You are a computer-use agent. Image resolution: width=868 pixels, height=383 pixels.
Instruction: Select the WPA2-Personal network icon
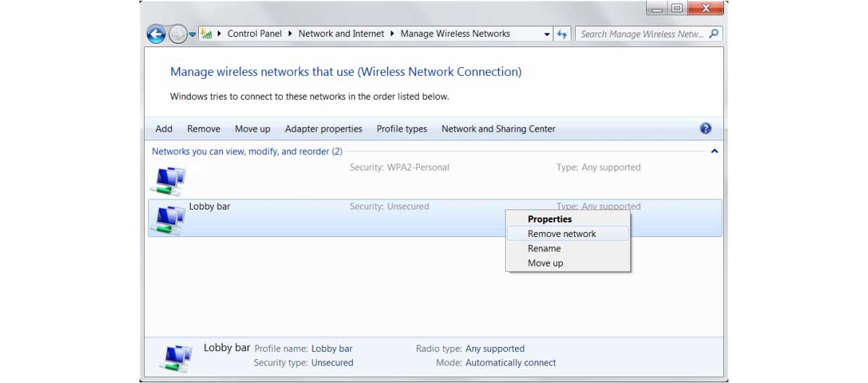pyautogui.click(x=167, y=181)
